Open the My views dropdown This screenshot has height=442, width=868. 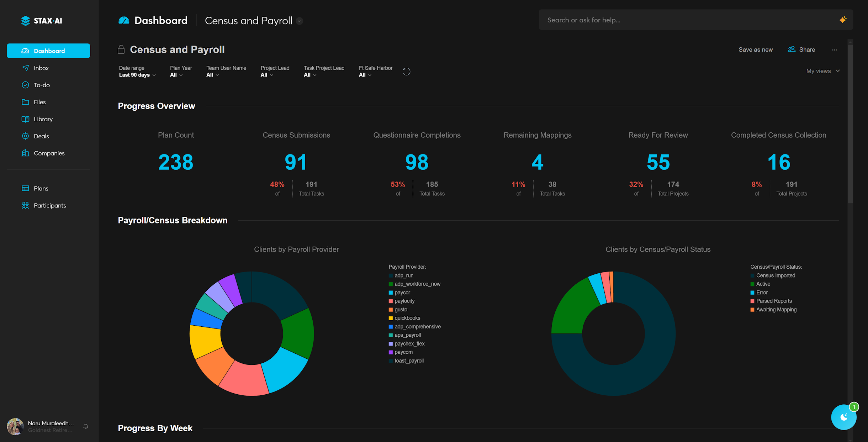coord(823,71)
